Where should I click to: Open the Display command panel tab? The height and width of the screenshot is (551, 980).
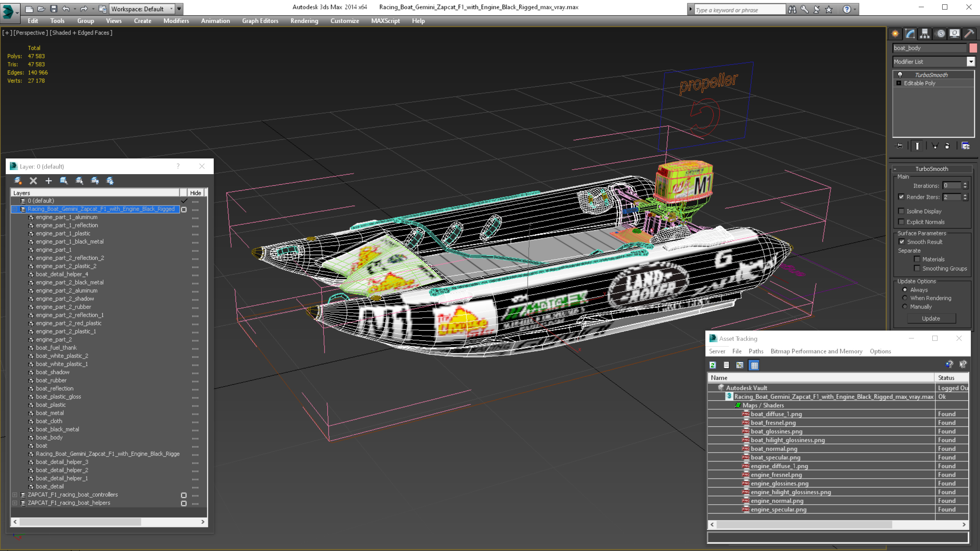click(954, 34)
